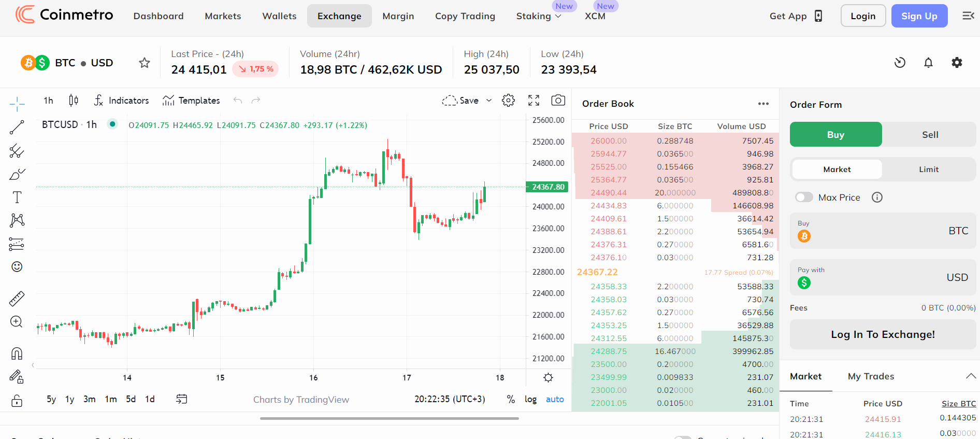Set chart range to 5d
The height and width of the screenshot is (439, 980).
[x=131, y=399]
